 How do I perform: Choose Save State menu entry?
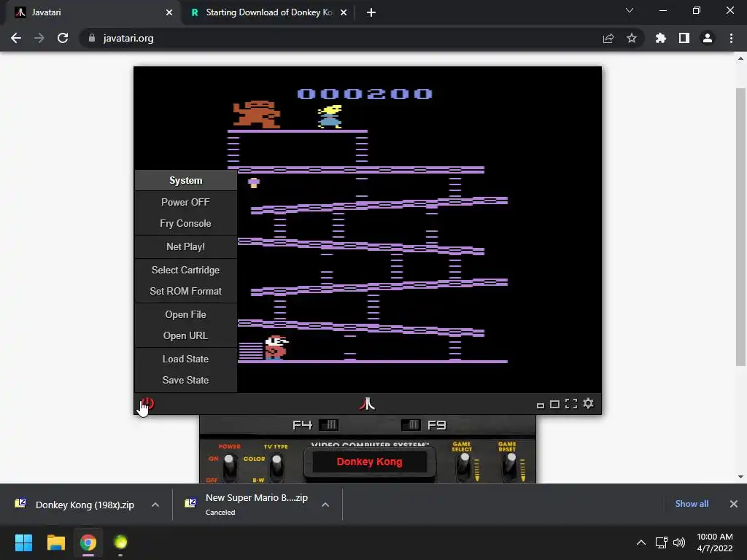click(x=186, y=380)
